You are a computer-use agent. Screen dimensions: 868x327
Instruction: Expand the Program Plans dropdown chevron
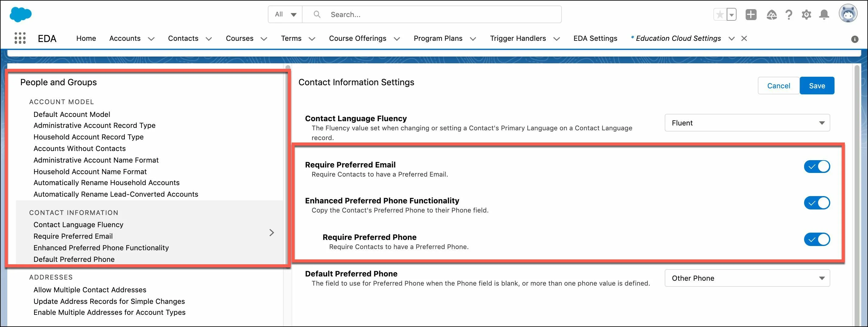point(473,39)
